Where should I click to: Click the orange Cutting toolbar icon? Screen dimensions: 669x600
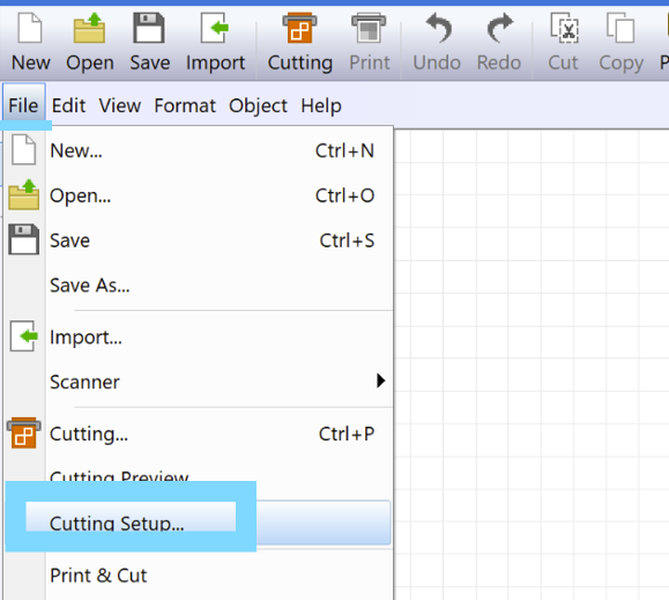tap(300, 28)
